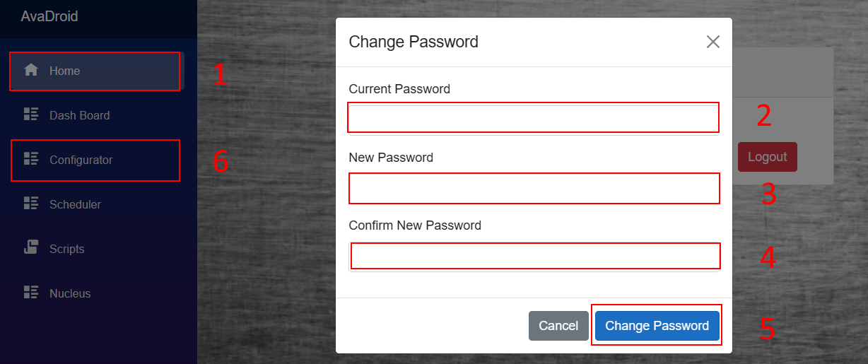
Task: Submit with blue Change Password button
Action: pos(657,326)
